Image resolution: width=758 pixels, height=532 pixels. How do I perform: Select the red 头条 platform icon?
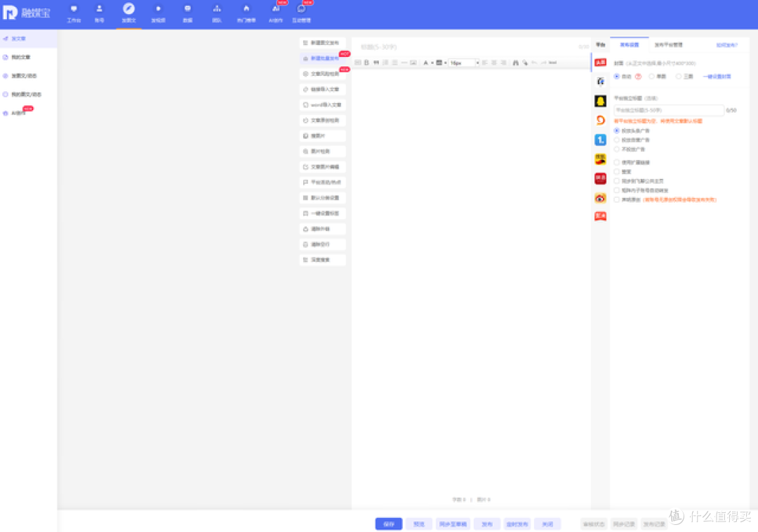coord(600,62)
